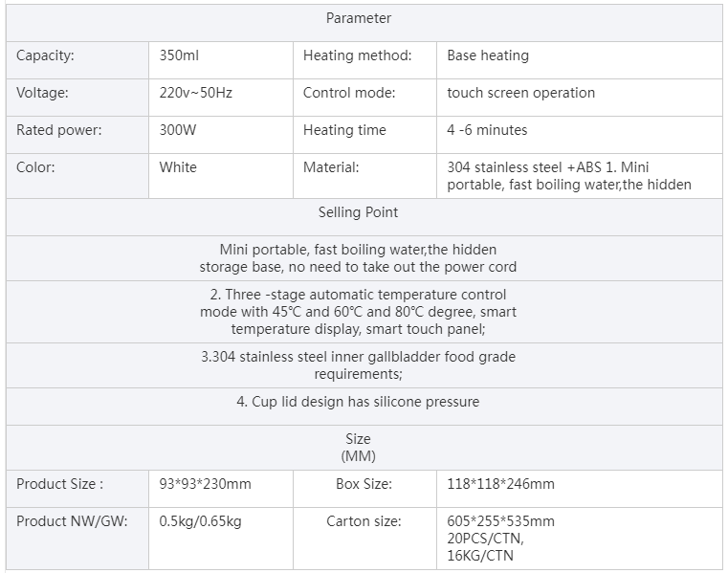Click the 118*118*246mm box size value

tap(500, 484)
